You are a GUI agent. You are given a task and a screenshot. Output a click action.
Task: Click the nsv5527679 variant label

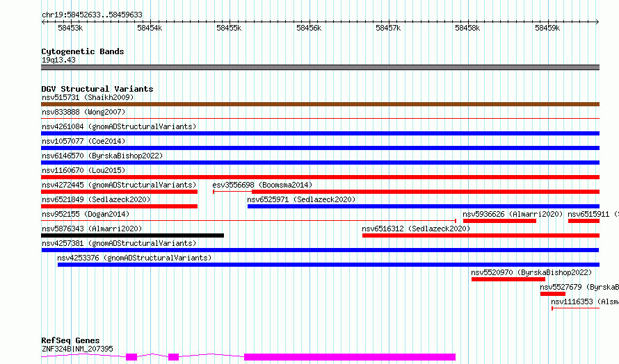[579, 287]
